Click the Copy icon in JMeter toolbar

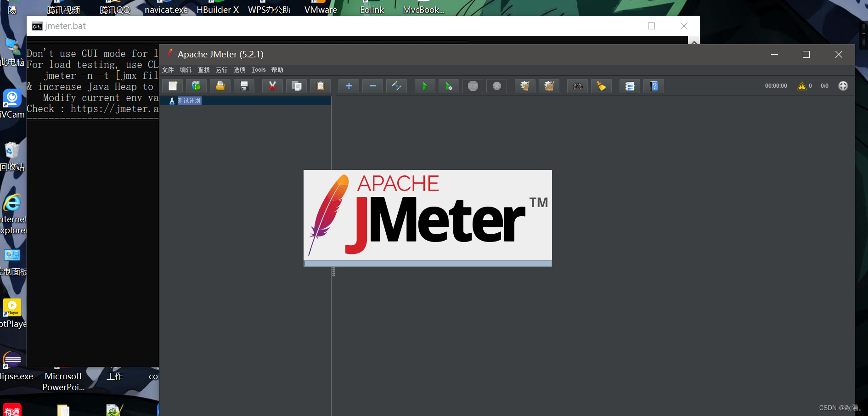pyautogui.click(x=297, y=86)
